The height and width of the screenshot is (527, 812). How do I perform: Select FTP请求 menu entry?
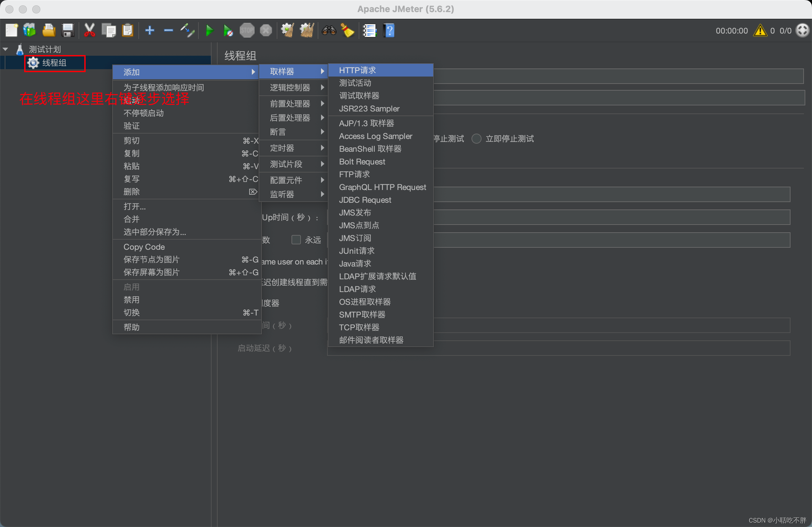381,174
